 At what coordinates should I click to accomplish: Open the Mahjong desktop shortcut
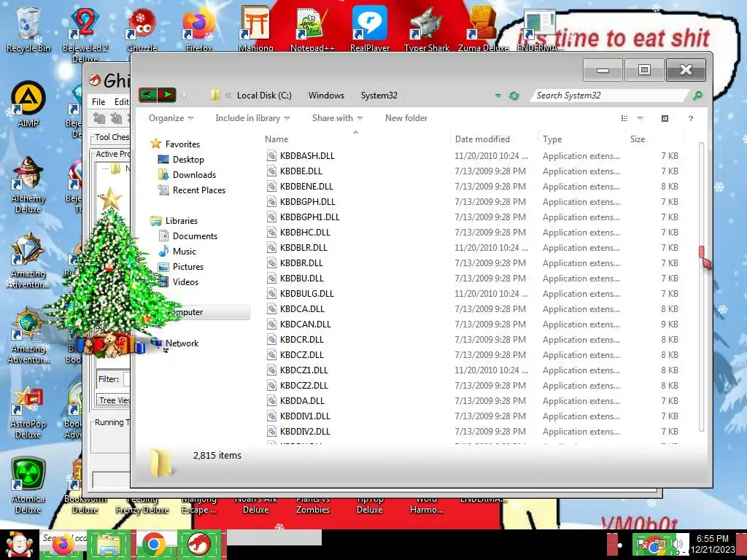(x=256, y=28)
